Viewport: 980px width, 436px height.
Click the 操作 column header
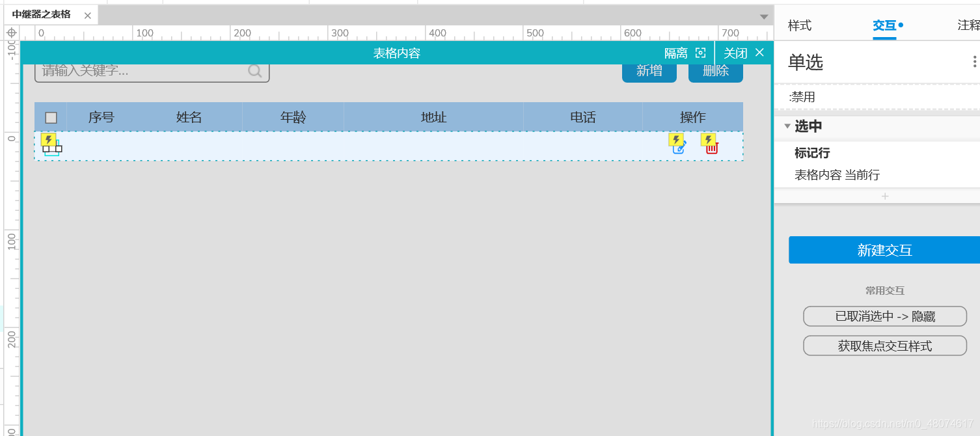[693, 117]
